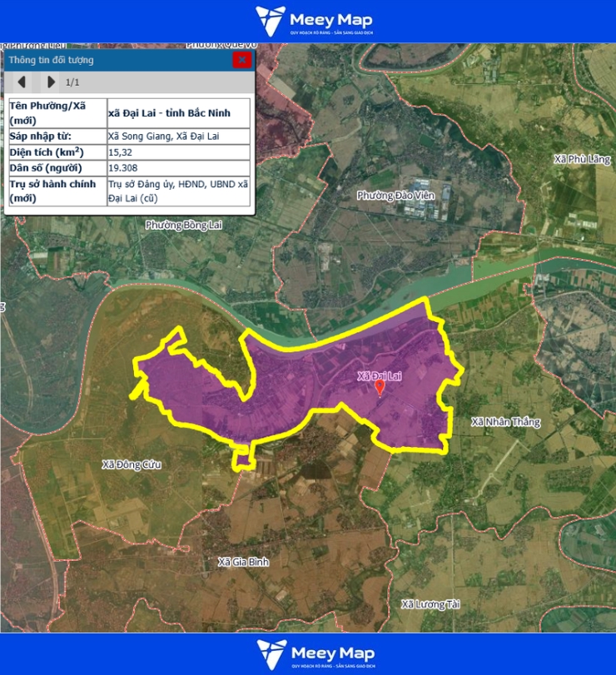Click the 'Xã Song Giang, Xã Đại Lai' cell
Screen dimensions: 616x675
point(177,136)
